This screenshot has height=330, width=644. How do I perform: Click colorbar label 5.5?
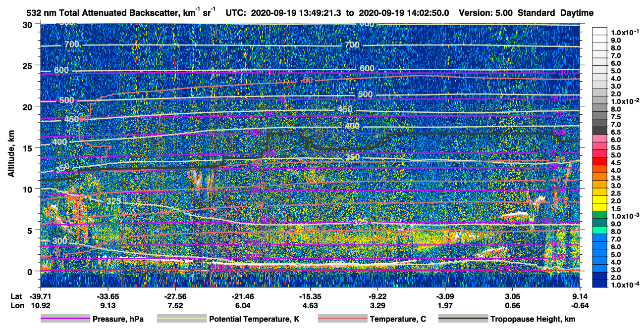[616, 147]
